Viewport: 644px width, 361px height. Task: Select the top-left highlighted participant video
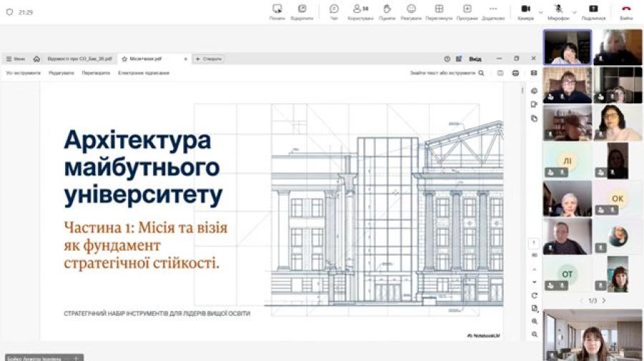[567, 47]
